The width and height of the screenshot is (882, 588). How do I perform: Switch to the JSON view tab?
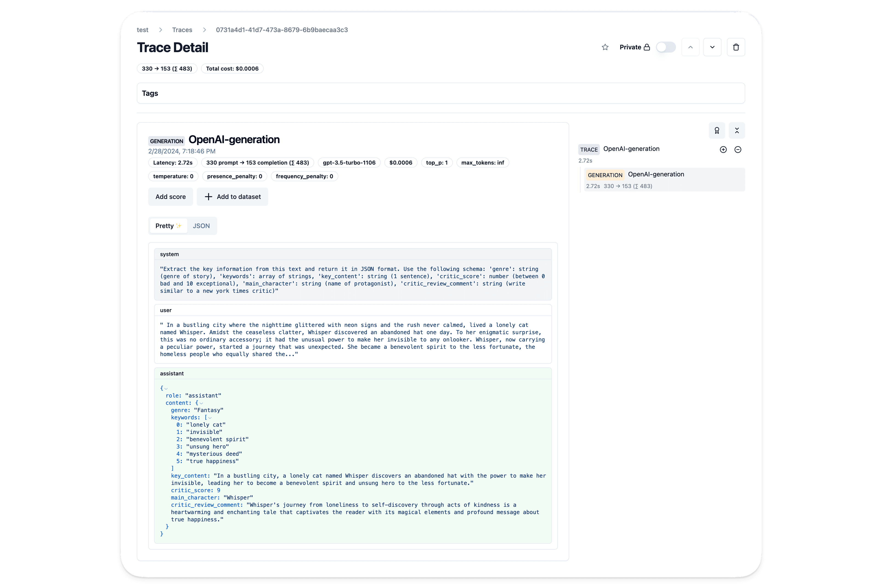pos(201,225)
